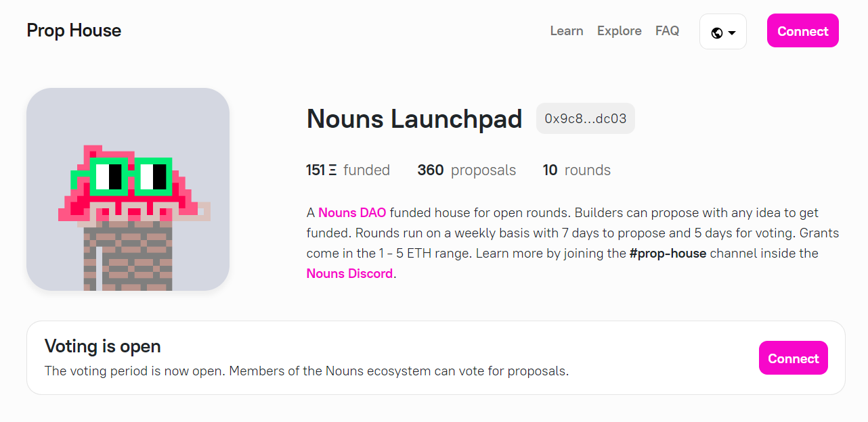The height and width of the screenshot is (422, 868).
Task: Follow the Nouns DAO link
Action: 352,212
